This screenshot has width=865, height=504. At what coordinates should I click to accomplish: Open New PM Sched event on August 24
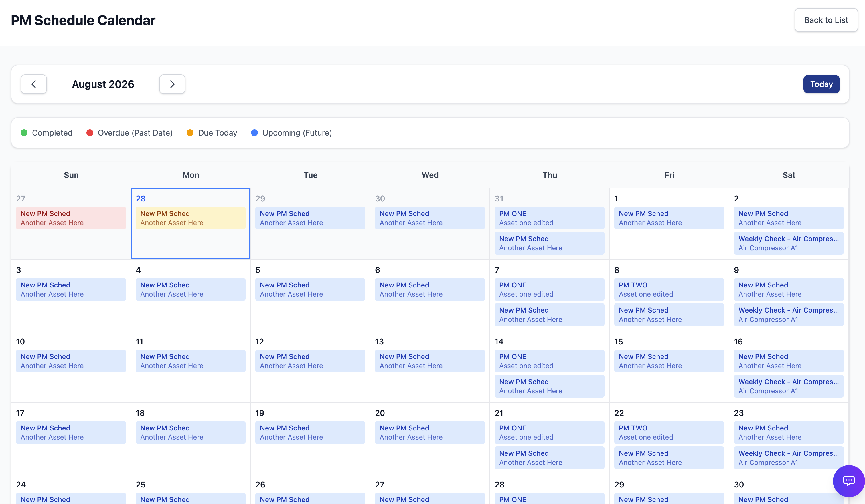coord(71,499)
